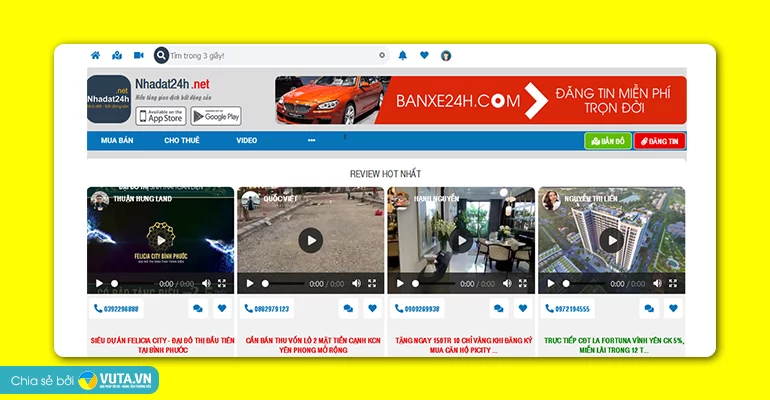770x400 pixels.
Task: Favorite the Felicia City listing with the heart
Action: (222, 309)
